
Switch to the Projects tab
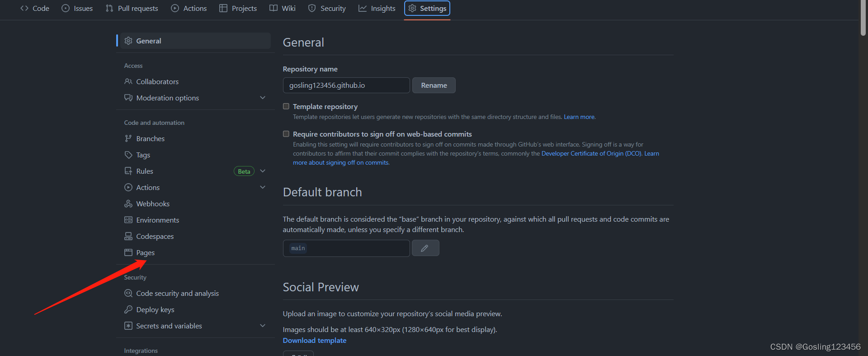pyautogui.click(x=238, y=8)
